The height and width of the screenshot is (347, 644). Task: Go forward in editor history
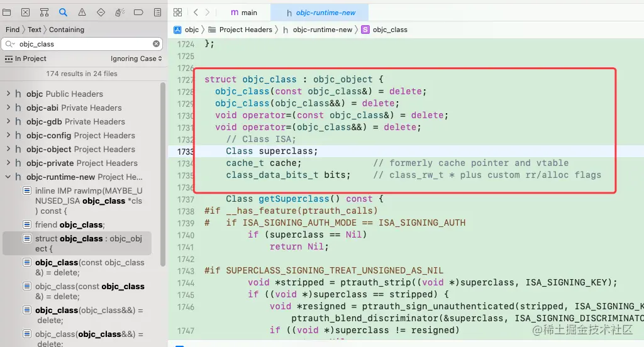208,13
